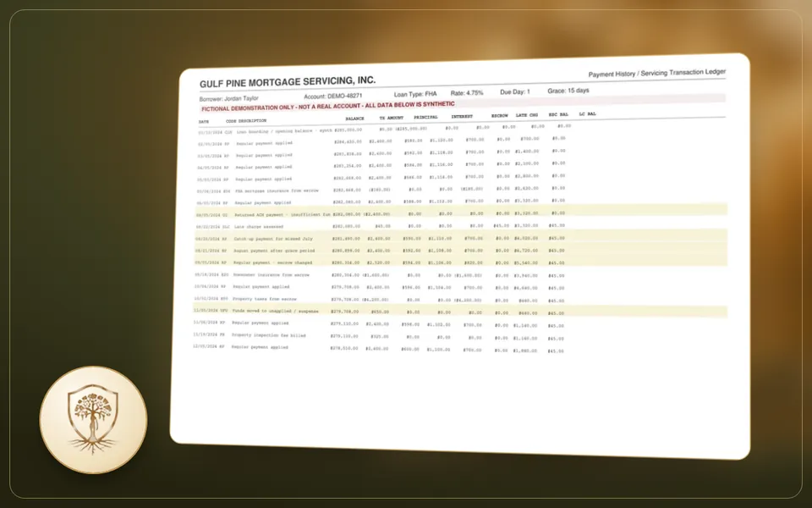This screenshot has height=508, width=812.
Task: Click 'August payment after grace period' row
Action: click(x=460, y=251)
